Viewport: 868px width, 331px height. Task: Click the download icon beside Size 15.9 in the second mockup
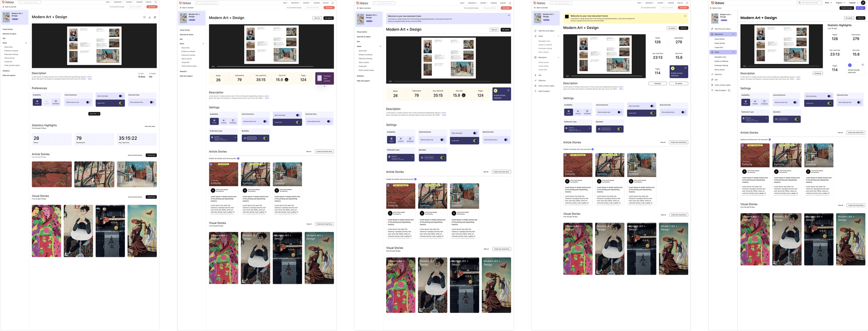(x=287, y=80)
